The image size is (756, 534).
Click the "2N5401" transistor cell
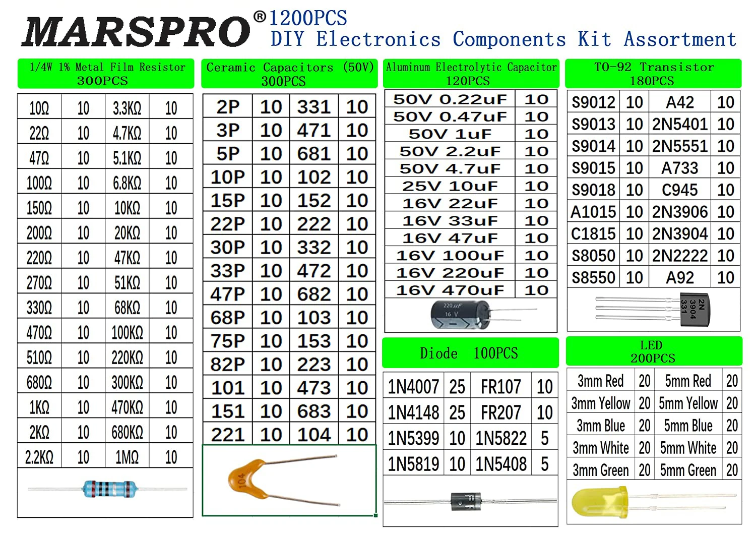click(680, 124)
